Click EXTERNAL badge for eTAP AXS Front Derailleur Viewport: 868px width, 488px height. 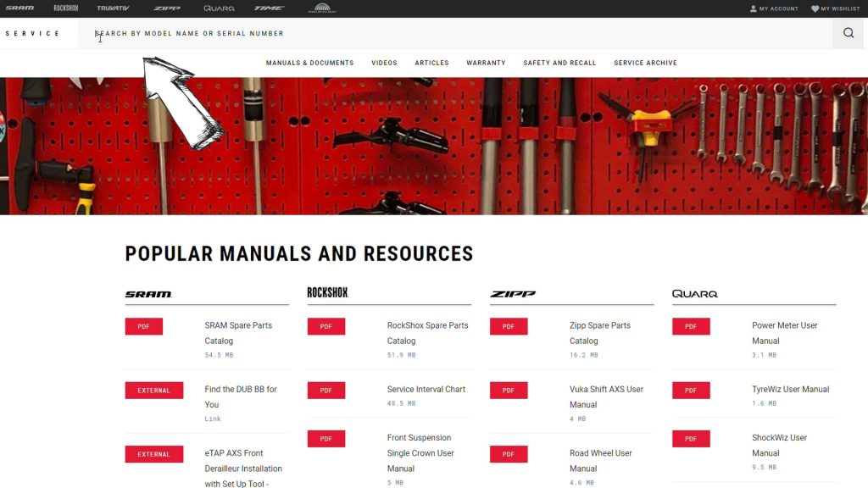(x=154, y=454)
